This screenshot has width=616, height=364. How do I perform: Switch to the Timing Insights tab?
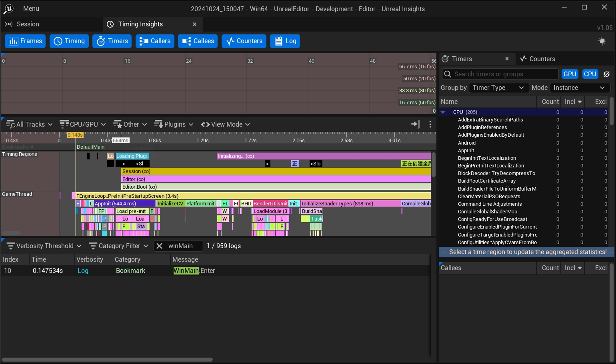[152, 24]
